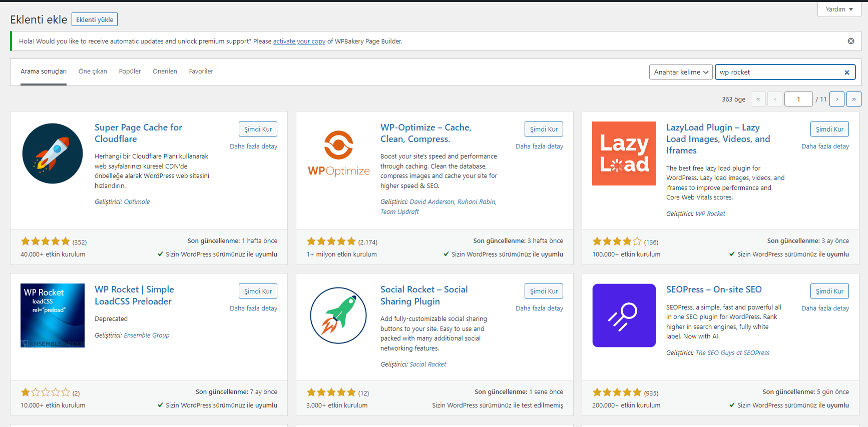The image size is (868, 427).
Task: View more details for Super Page Cache
Action: [x=253, y=146]
